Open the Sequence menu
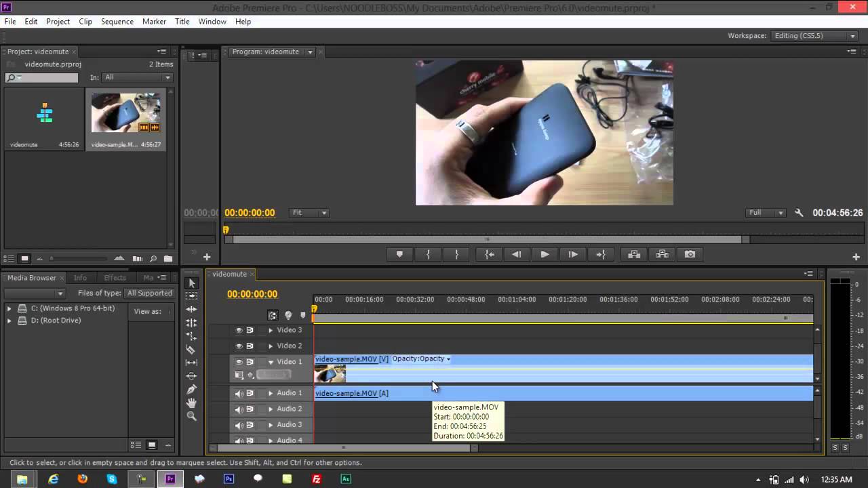The image size is (868, 488). pos(117,22)
